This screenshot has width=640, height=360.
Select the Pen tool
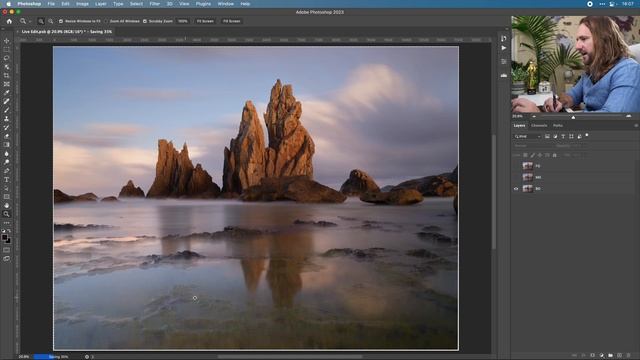click(7, 171)
